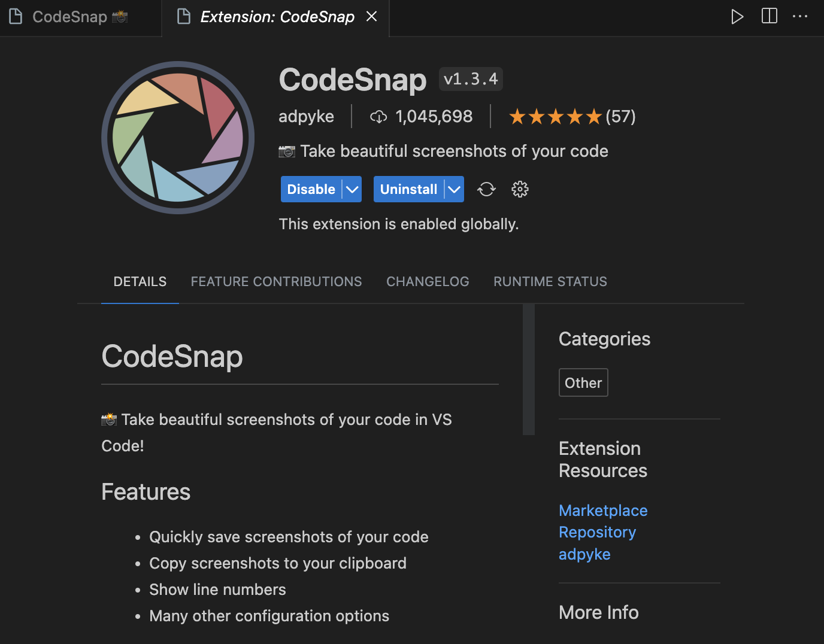The width and height of the screenshot is (824, 644).
Task: Click the Run play icon in editor toolbar
Action: coord(737,17)
